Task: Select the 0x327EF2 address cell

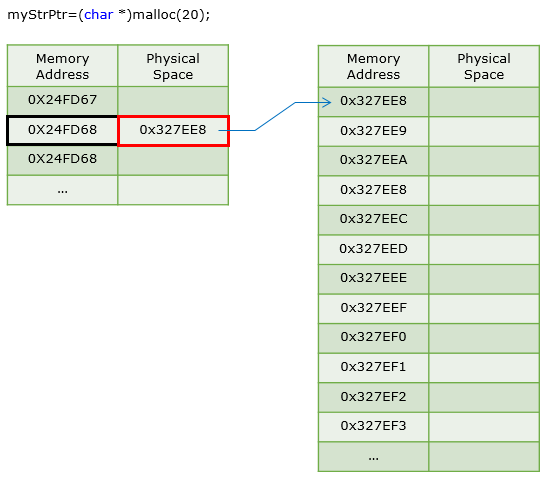Action: [373, 397]
